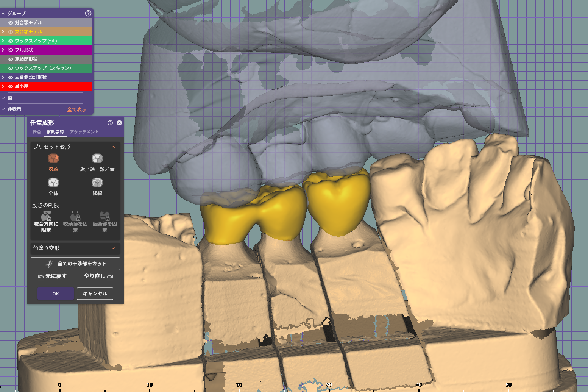Click the 歯頚部を固定 lock icon
The image size is (588, 392).
click(104, 216)
